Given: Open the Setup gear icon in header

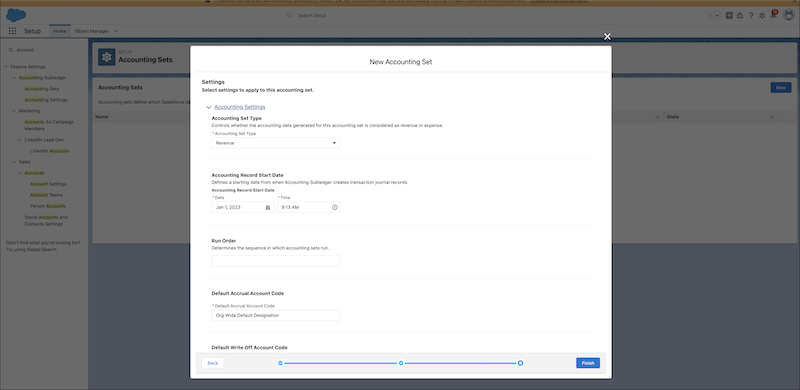Looking at the screenshot, I should click(x=762, y=16).
